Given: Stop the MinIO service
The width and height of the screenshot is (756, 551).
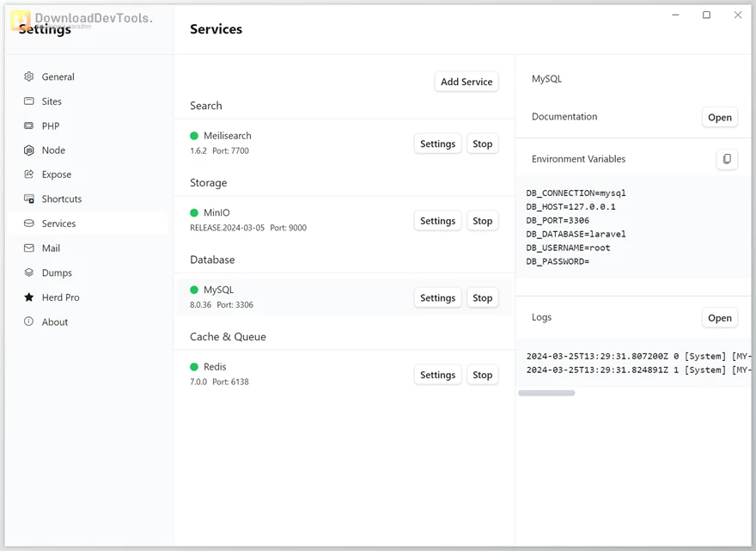Looking at the screenshot, I should 482,221.
